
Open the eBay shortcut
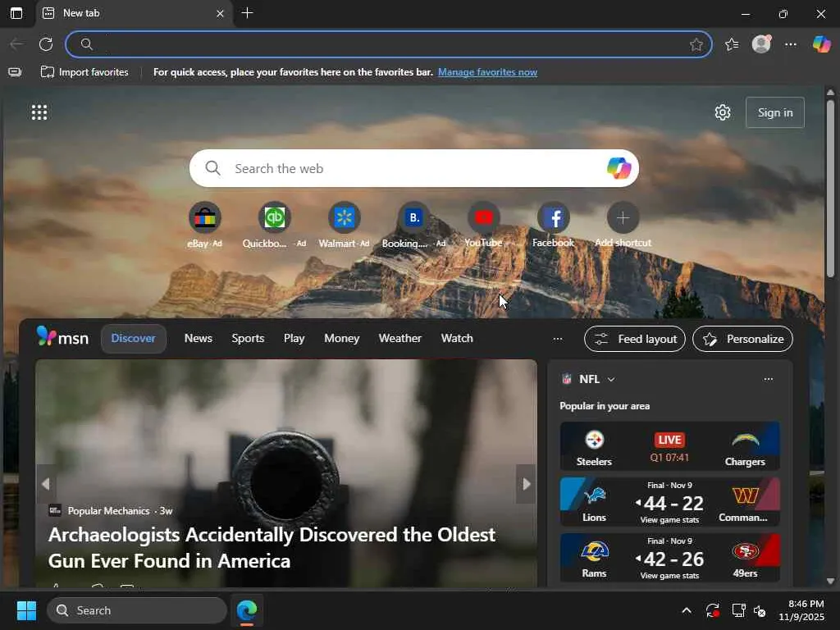pyautogui.click(x=204, y=225)
